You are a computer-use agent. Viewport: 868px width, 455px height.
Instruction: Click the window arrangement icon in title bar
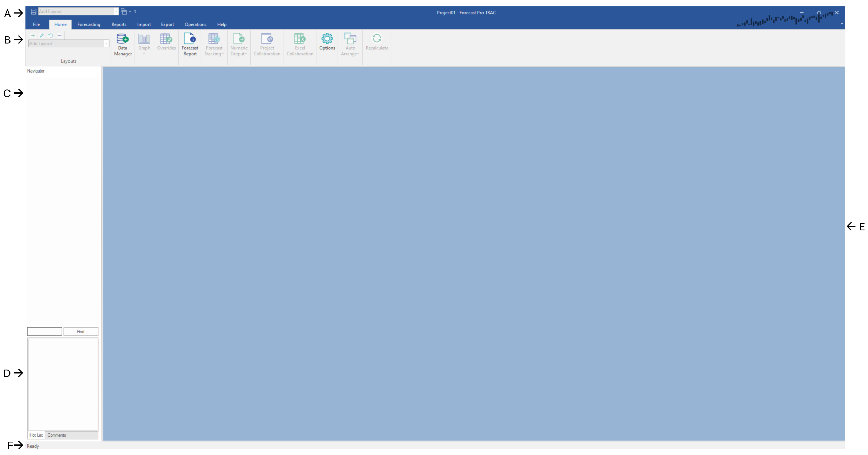(124, 12)
